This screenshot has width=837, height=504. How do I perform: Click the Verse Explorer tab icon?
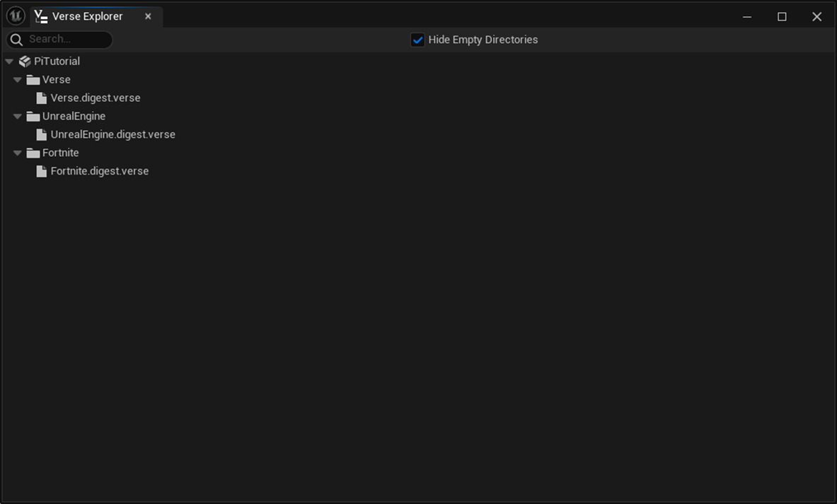[41, 16]
